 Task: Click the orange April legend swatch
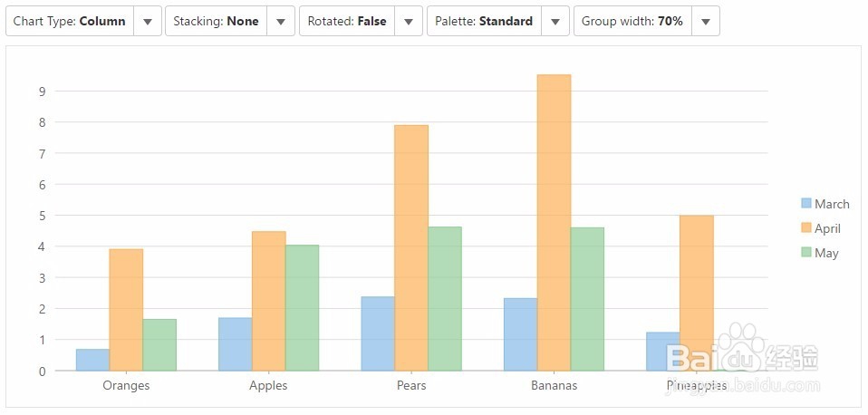coord(805,228)
